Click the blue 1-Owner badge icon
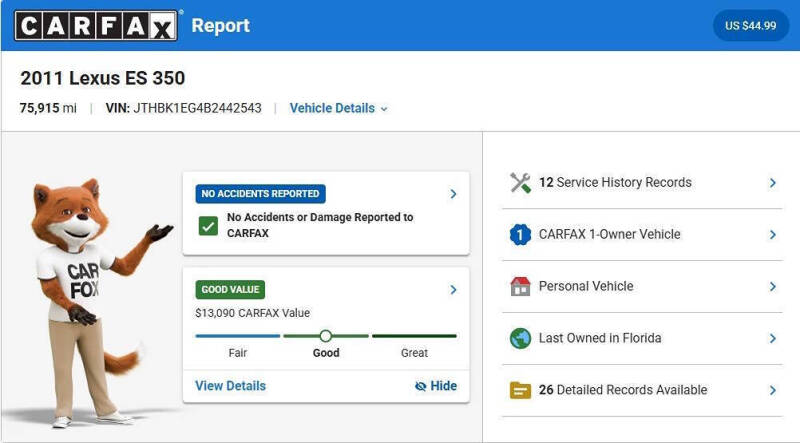The height and width of the screenshot is (443, 800). pos(520,235)
